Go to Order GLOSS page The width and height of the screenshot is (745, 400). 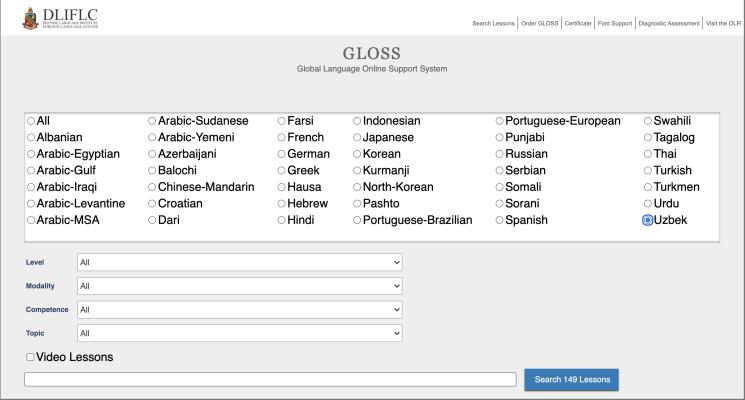tap(540, 24)
